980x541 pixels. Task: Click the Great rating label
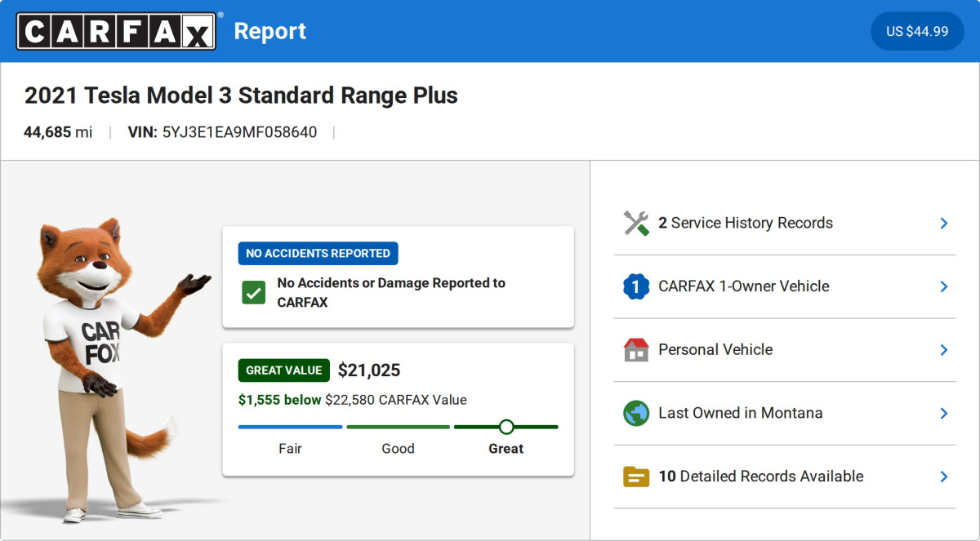[506, 449]
